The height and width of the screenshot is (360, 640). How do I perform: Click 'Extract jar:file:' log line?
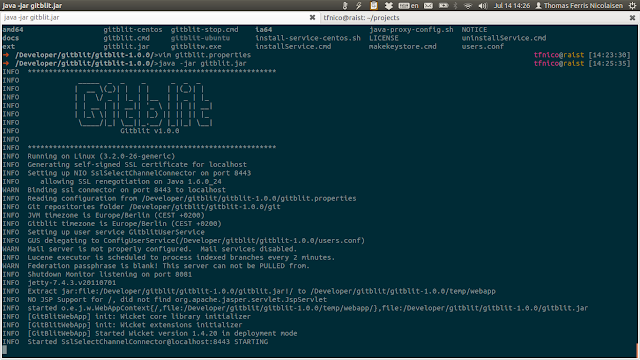[261, 291]
